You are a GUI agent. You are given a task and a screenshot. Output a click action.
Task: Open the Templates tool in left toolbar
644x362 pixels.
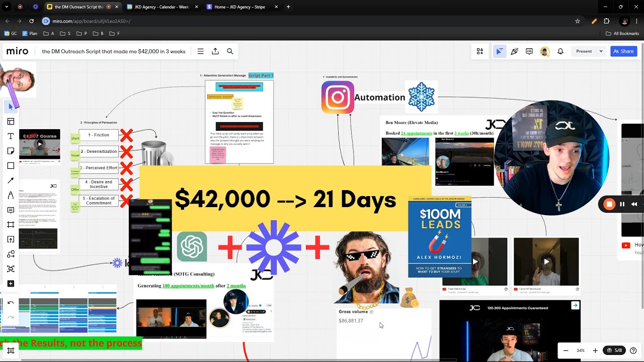(x=11, y=121)
